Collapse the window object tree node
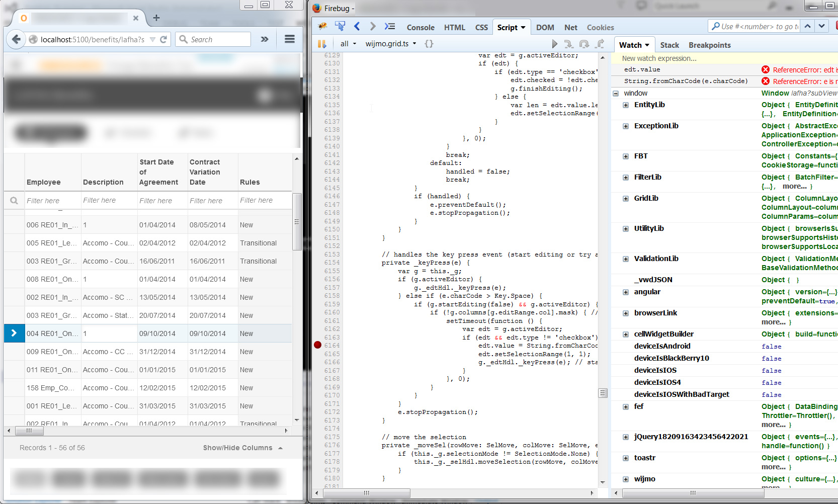838x504 pixels. click(616, 94)
